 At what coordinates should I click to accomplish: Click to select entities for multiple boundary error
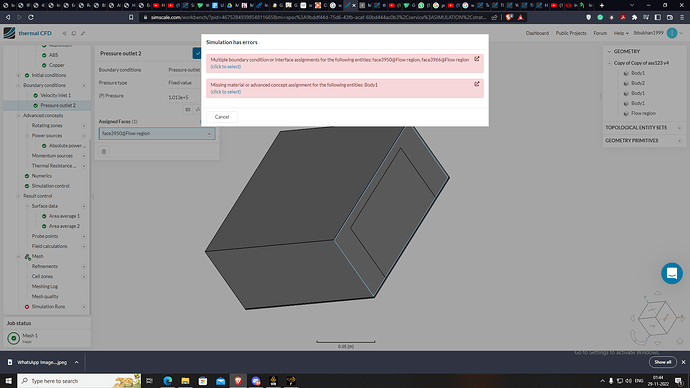(226, 67)
